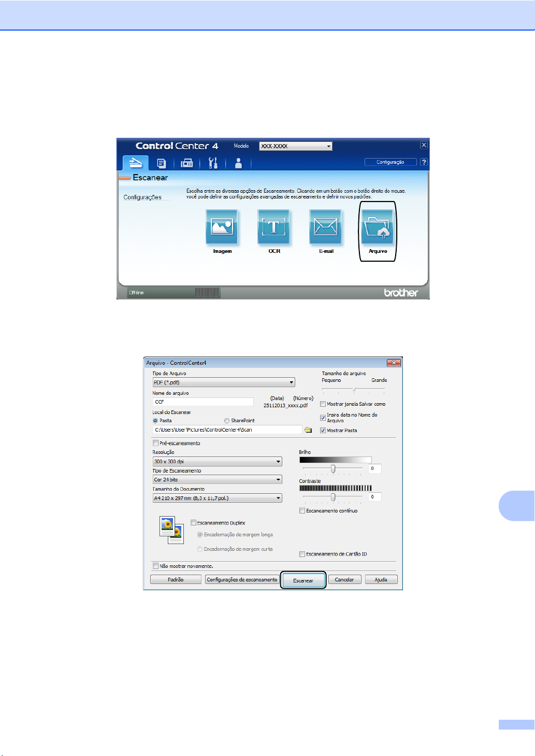535x756 pixels.
Task: Open the device settings wrench tab
Action: (x=213, y=163)
